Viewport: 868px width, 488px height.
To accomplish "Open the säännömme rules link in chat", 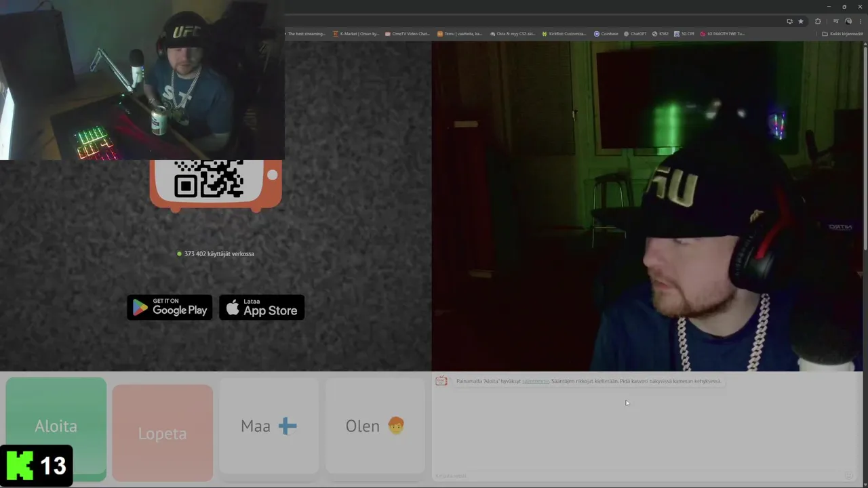I will point(536,381).
